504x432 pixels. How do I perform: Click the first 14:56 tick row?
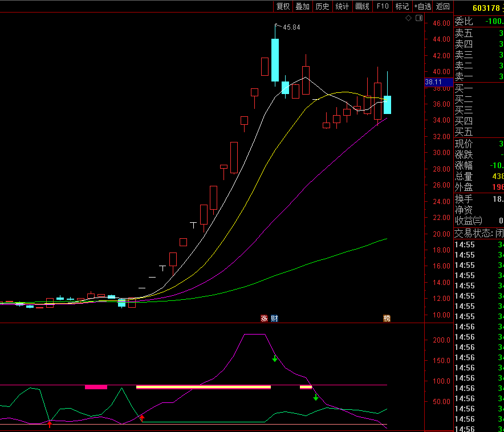coord(478,327)
